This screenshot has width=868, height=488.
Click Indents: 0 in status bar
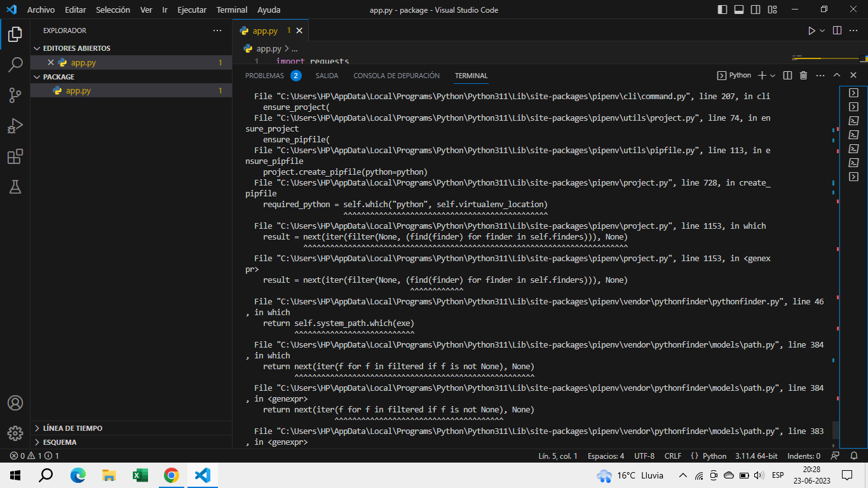tap(803, 456)
